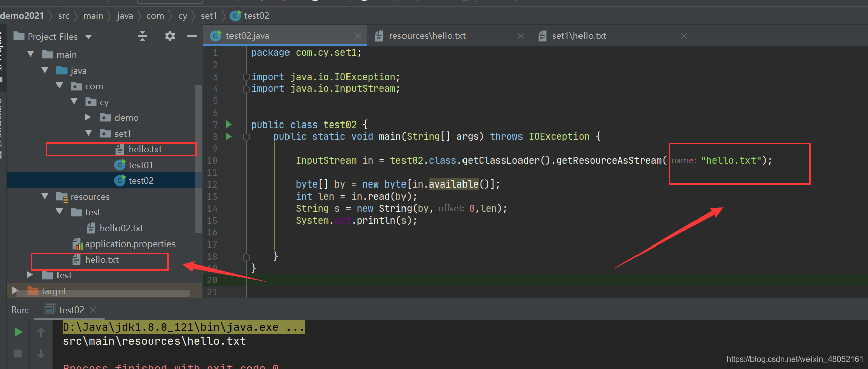Close the set1\hello.txt tab
This screenshot has width=868, height=369.
tap(684, 36)
